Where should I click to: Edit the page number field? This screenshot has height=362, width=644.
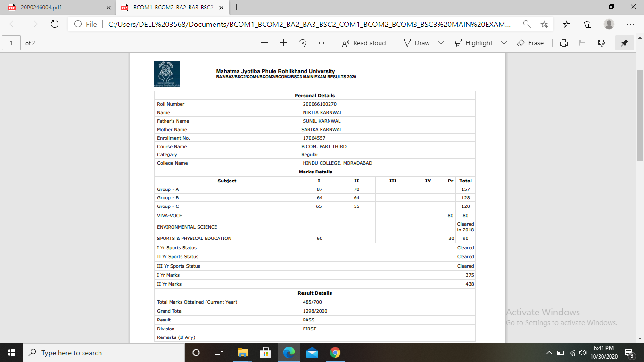pyautogui.click(x=11, y=43)
